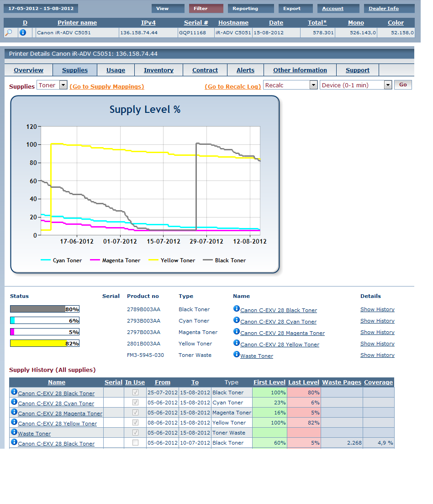
Task: Switch to the Usage tab
Action: tap(116, 70)
